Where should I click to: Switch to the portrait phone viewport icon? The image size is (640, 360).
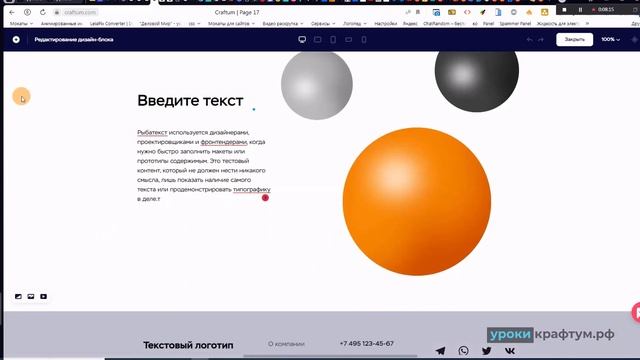click(364, 40)
